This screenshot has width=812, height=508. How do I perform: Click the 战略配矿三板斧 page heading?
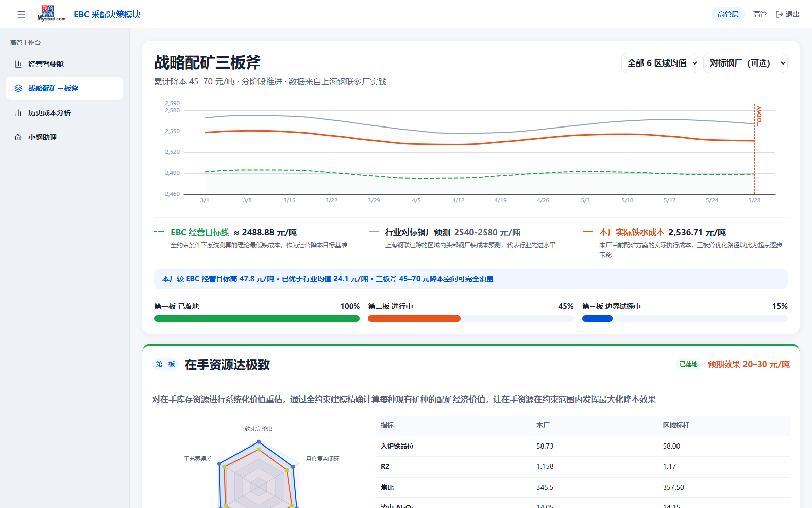(208, 62)
